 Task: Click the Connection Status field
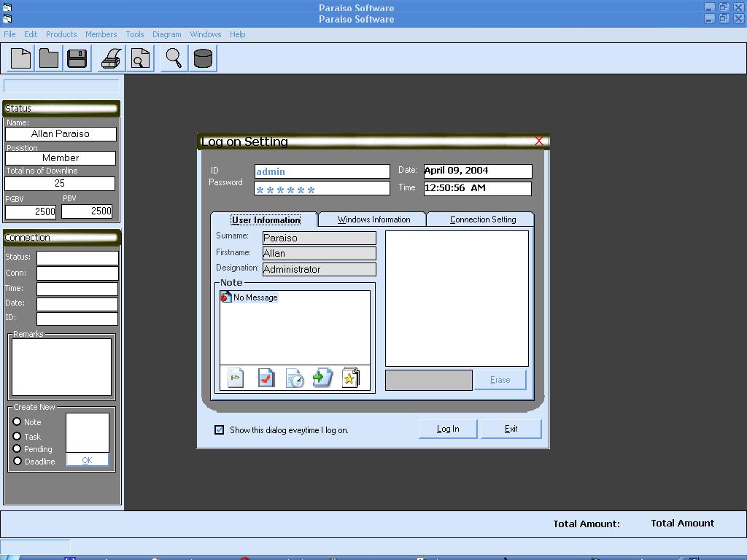pyautogui.click(x=77, y=257)
